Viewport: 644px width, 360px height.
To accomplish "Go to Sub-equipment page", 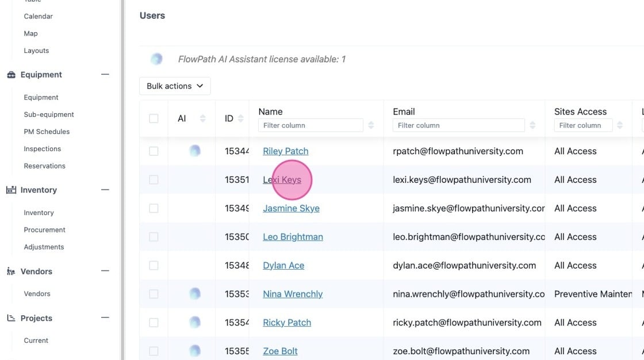I will click(x=49, y=114).
